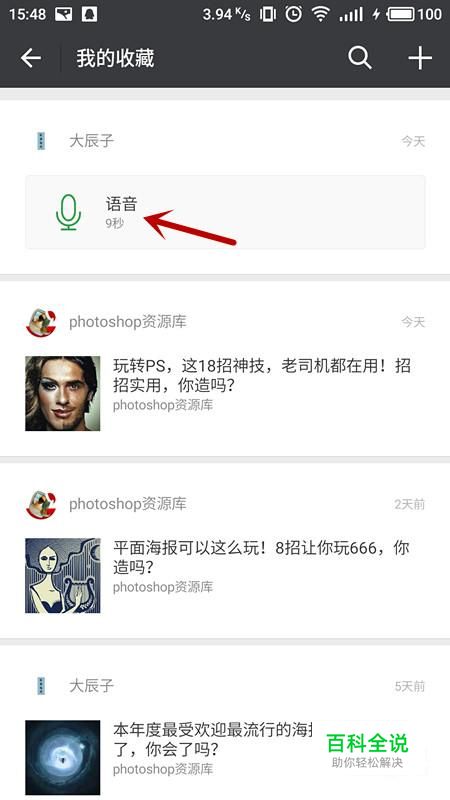
Task: Add new favorite with plus icon
Action: click(x=420, y=58)
